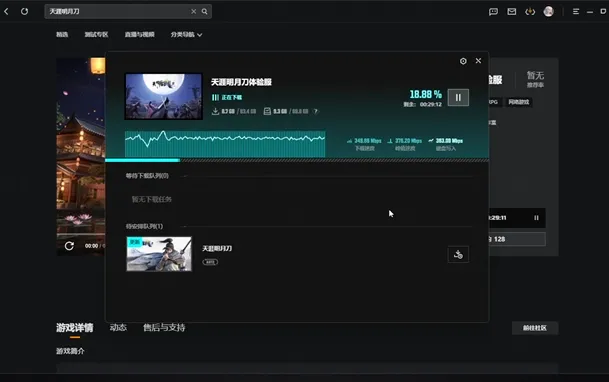Click the disk write Mbps value
This screenshot has height=382, width=609.
(x=449, y=141)
